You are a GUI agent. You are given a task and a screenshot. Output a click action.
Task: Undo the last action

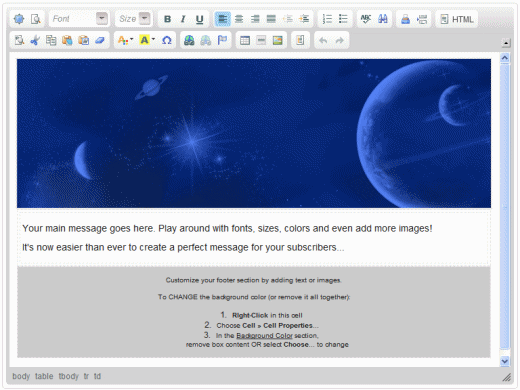pyautogui.click(x=323, y=40)
